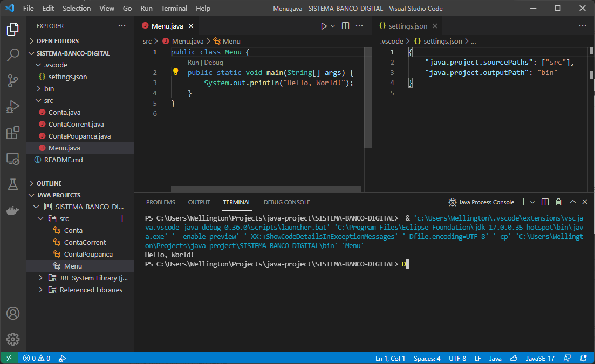Split the terminal panel
This screenshot has height=364, width=595.
[545, 202]
